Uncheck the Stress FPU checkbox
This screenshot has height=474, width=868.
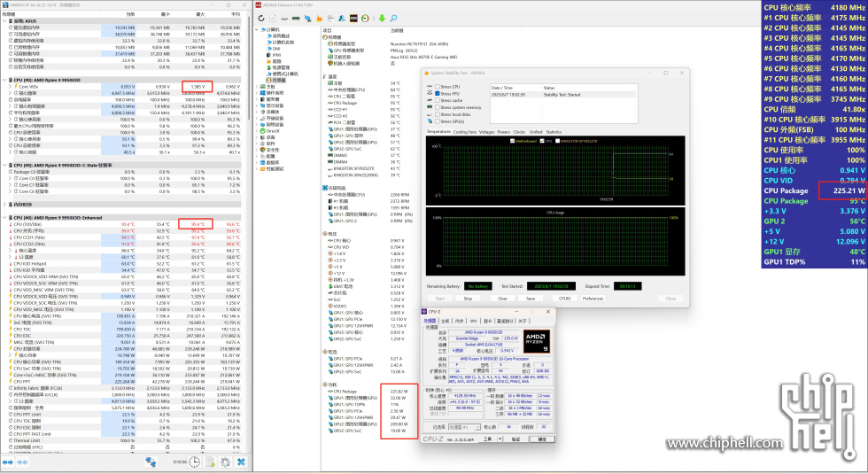[x=438, y=94]
